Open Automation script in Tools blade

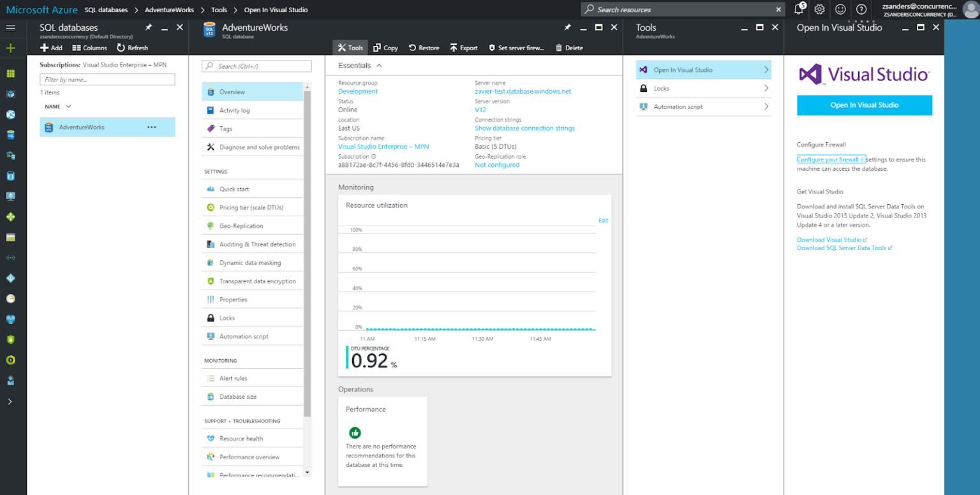point(704,107)
